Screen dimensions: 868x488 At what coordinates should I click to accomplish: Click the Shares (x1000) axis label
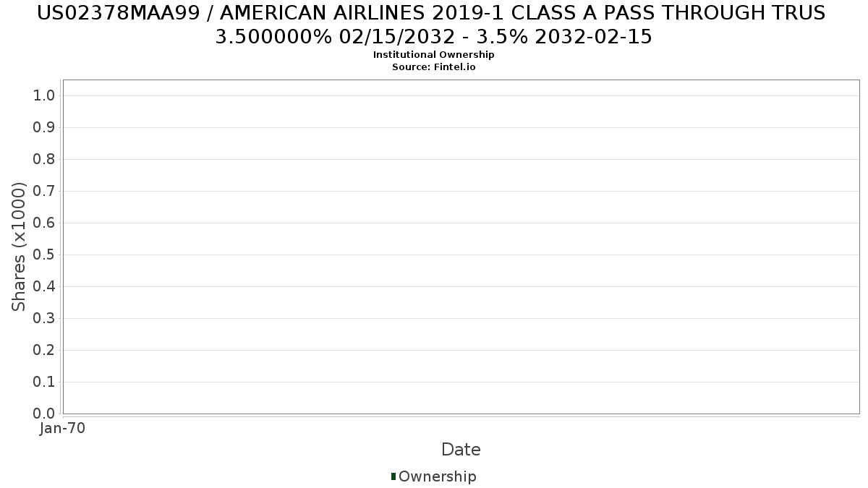pos(19,247)
